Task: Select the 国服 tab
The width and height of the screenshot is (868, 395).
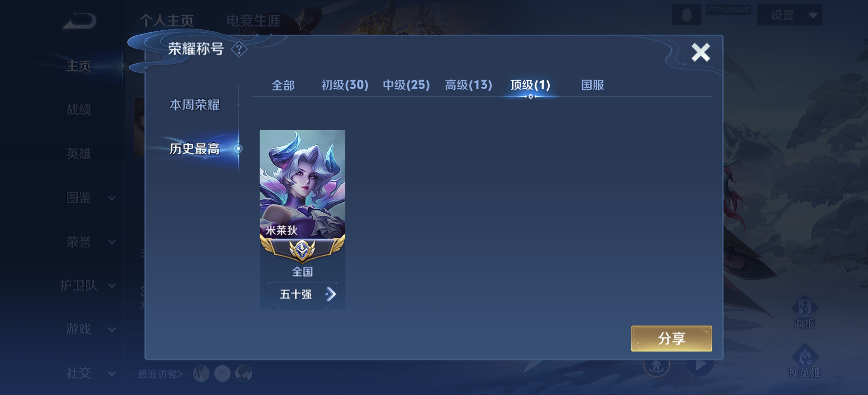Action: tap(592, 85)
